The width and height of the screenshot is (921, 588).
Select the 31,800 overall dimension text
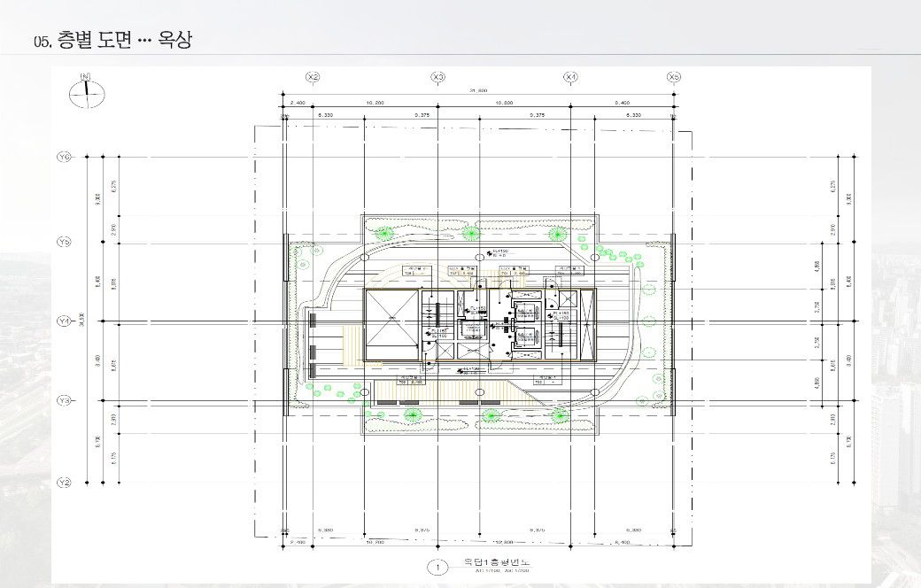(x=477, y=92)
